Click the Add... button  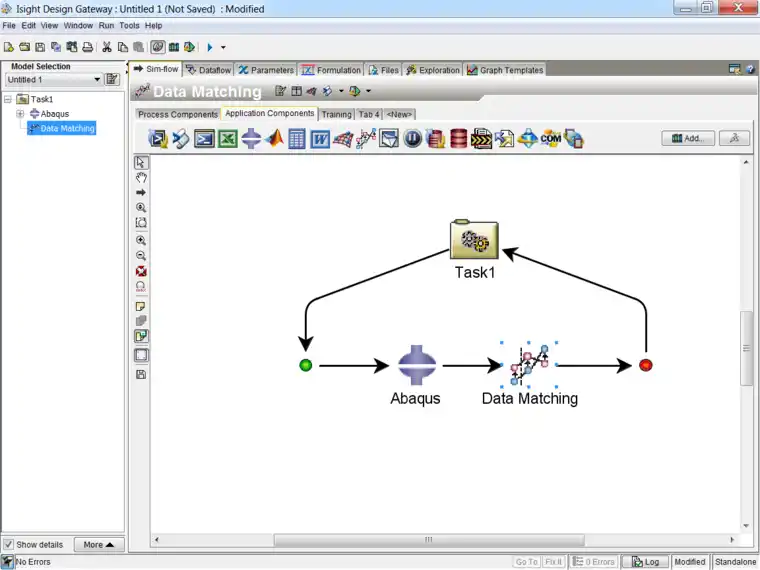[688, 138]
